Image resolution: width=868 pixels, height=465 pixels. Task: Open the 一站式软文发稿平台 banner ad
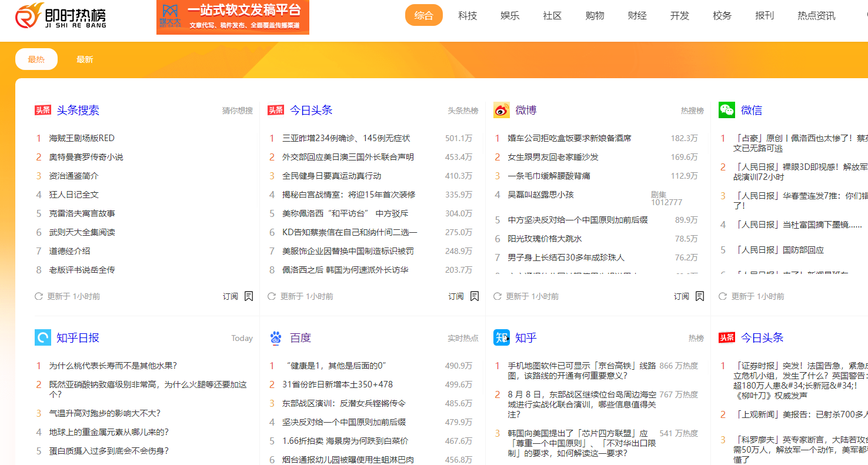click(233, 17)
